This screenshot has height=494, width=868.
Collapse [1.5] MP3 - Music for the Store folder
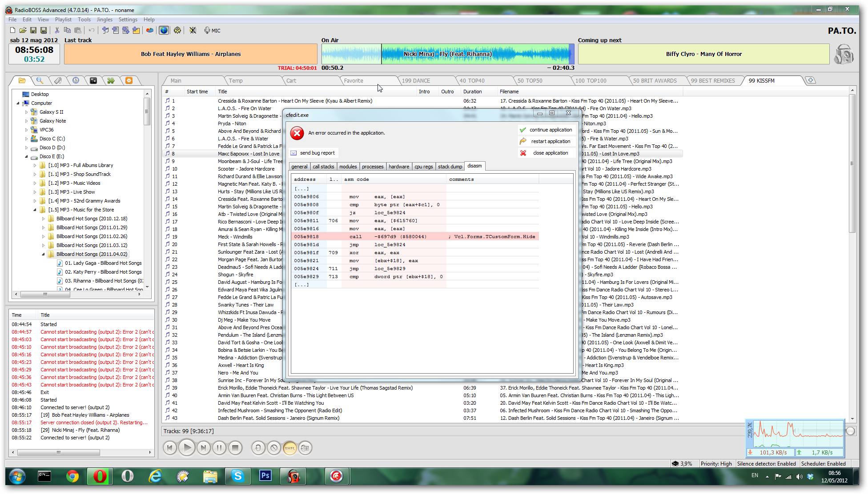tap(35, 210)
